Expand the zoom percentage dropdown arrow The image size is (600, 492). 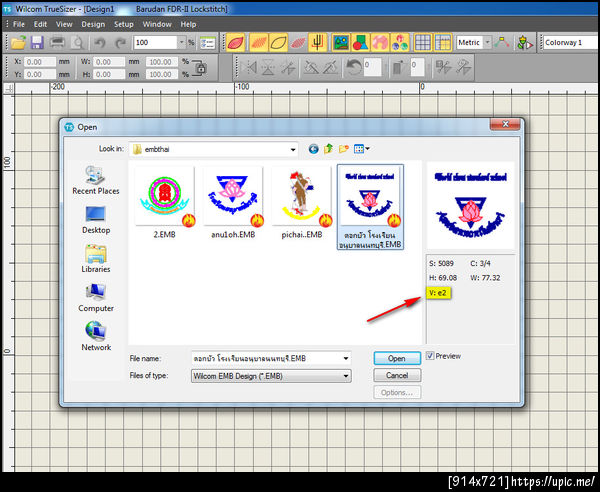[182, 42]
